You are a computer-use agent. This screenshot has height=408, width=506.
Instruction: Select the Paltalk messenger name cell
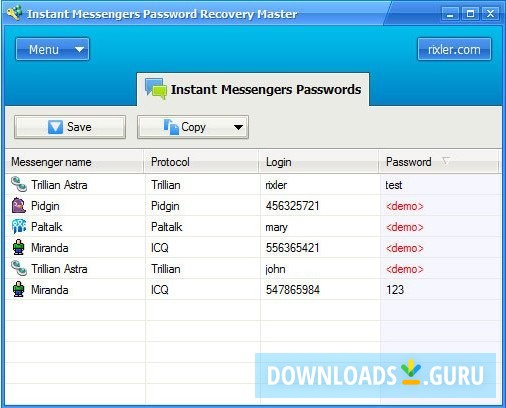[x=47, y=227]
